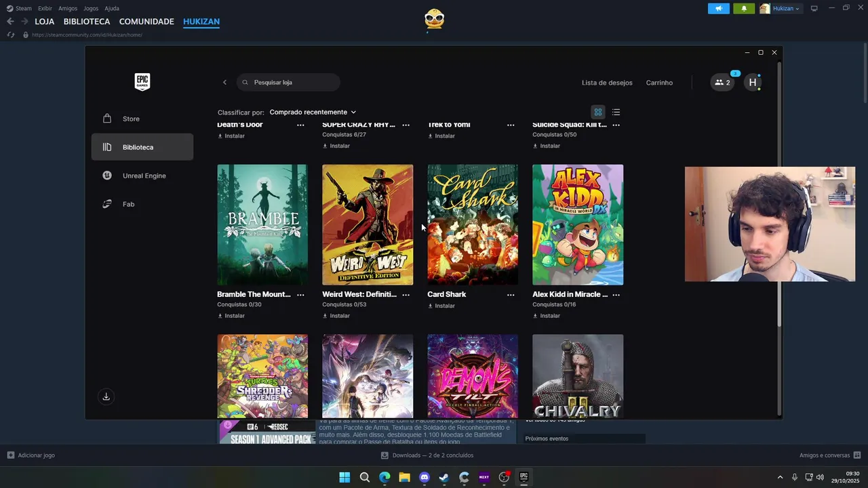Open Shredder's Revenge cover art
This screenshot has width=868, height=488.
pyautogui.click(x=262, y=376)
